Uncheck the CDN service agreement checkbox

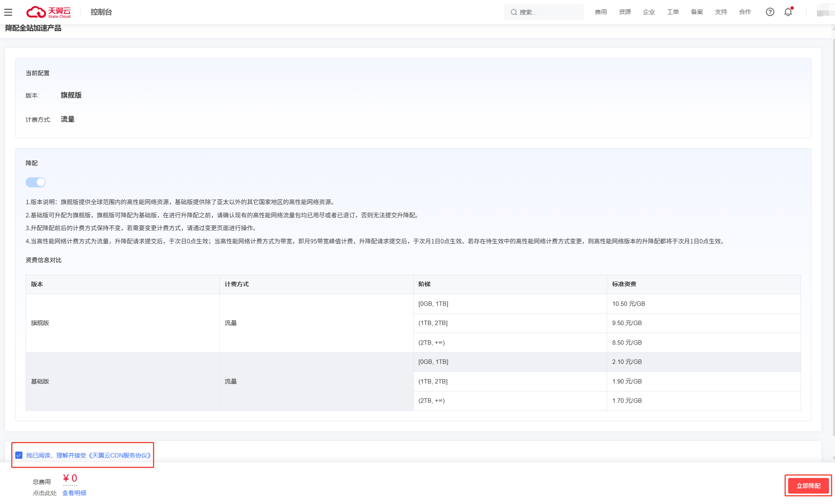(19, 455)
